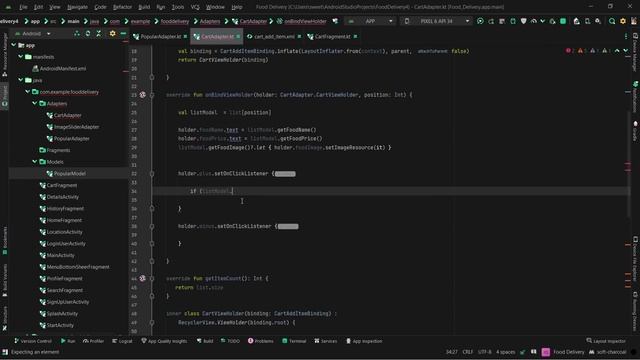This screenshot has width=640, height=360.
Task: Switch to cart_add_item.xml editor tab
Action: pyautogui.click(x=274, y=36)
